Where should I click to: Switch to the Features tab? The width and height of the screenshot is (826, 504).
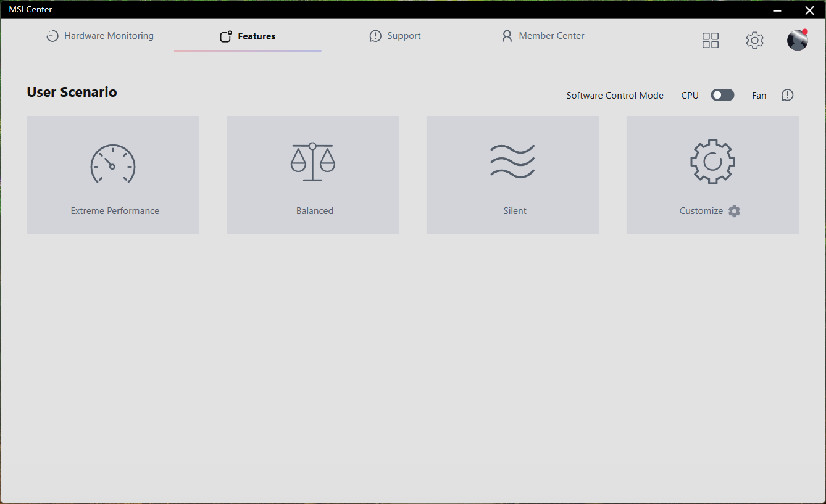pyautogui.click(x=248, y=36)
